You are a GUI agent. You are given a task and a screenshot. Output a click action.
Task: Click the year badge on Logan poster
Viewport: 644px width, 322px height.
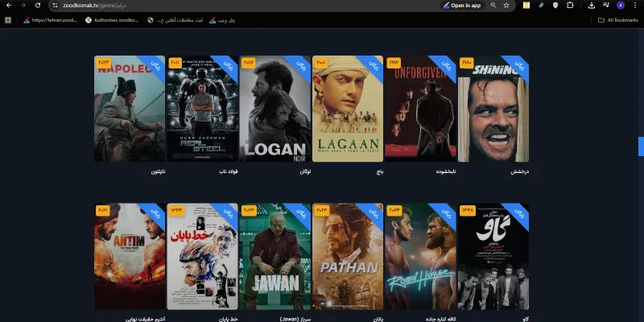coord(249,63)
